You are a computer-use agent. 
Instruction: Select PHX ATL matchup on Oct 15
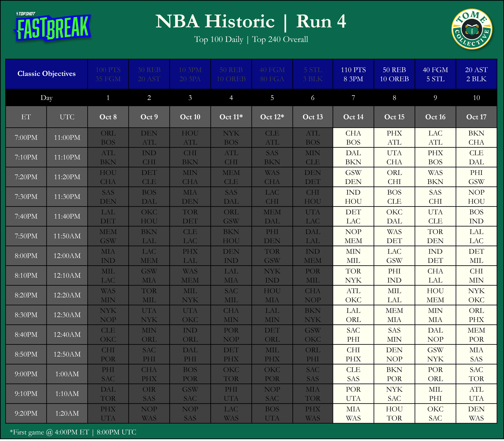pyautogui.click(x=394, y=138)
